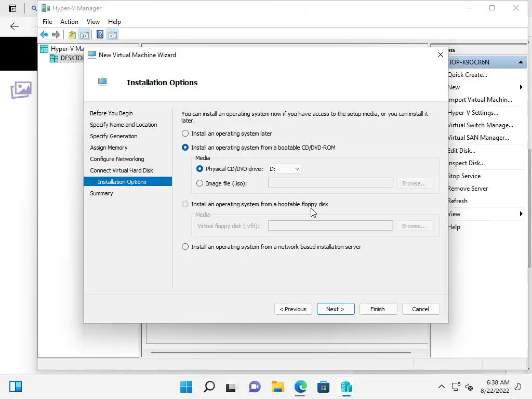Click the back arrow left of the Hyper-V Manager window

click(14, 26)
